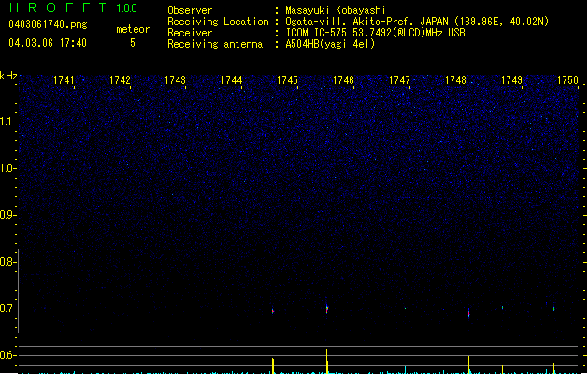The image size is (588, 374).
Task: Click the red meteor echo near 1746
Action: click(327, 308)
